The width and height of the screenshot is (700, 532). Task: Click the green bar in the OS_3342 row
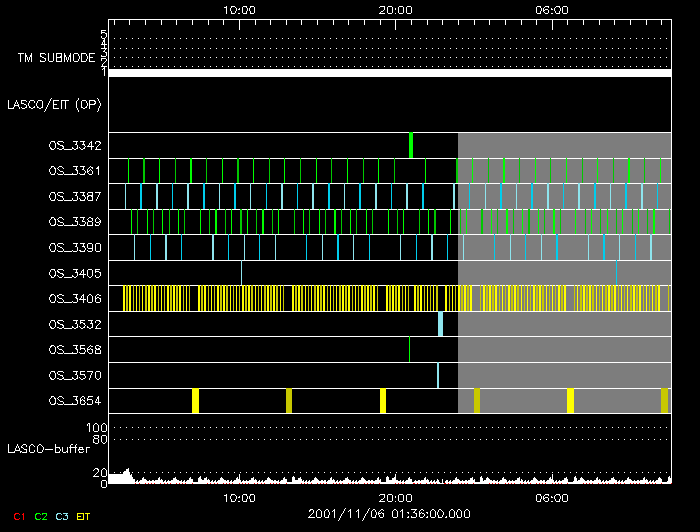(x=411, y=145)
